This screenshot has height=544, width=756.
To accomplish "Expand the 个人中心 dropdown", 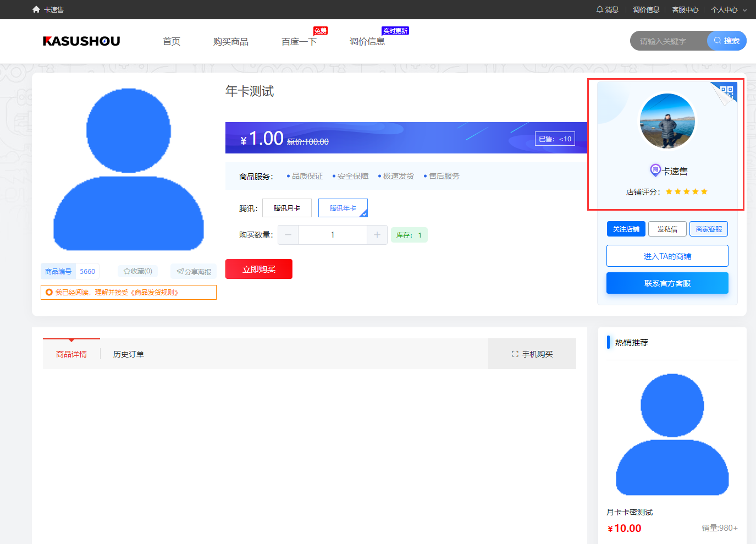I will click(729, 9).
